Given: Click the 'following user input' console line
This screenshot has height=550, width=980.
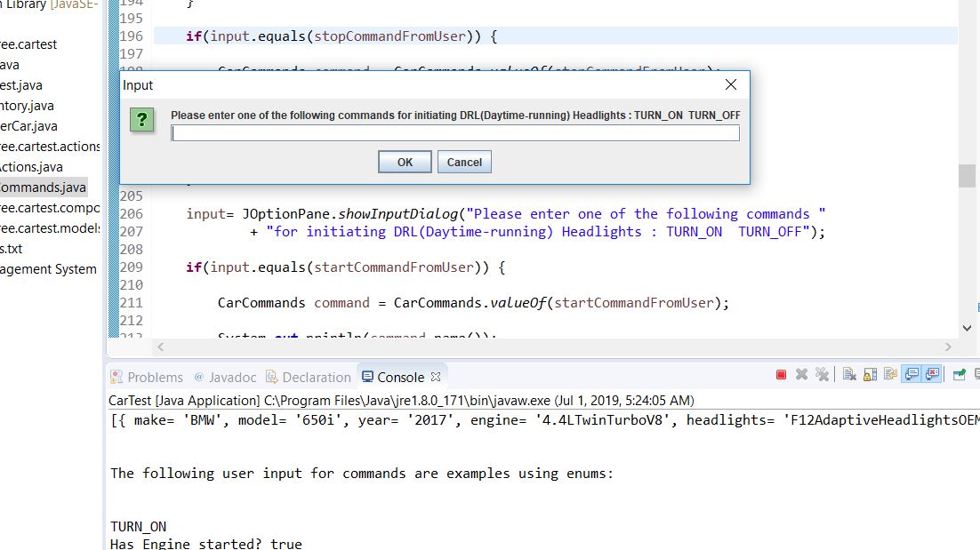Looking at the screenshot, I should pos(362,474).
